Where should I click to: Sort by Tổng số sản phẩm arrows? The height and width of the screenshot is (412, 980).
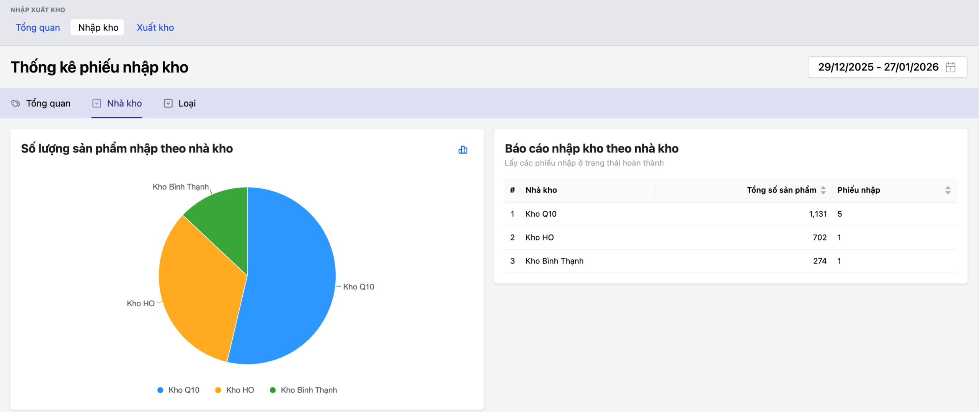tap(823, 190)
